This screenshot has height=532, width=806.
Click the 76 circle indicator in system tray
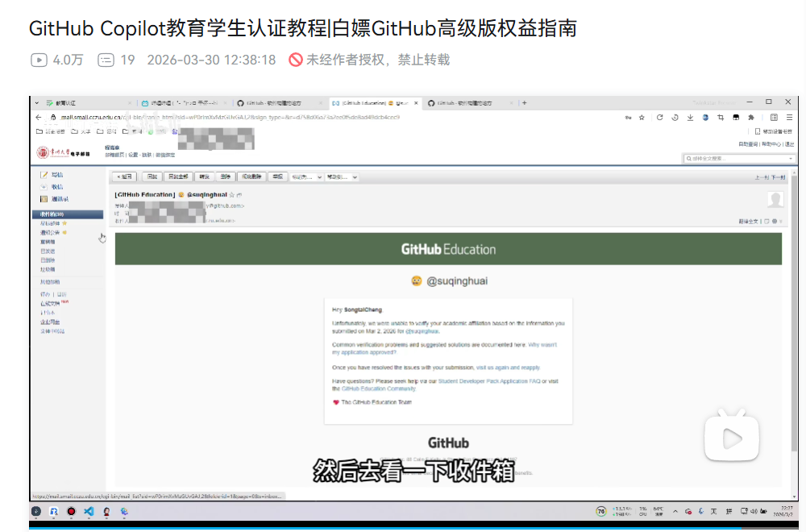[601, 511]
